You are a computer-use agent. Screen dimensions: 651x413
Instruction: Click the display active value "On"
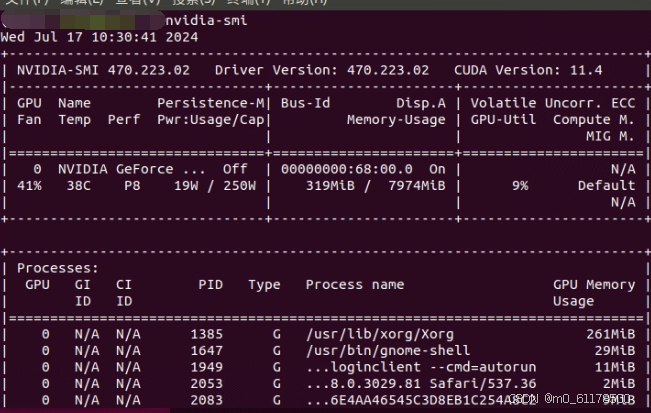(x=437, y=169)
